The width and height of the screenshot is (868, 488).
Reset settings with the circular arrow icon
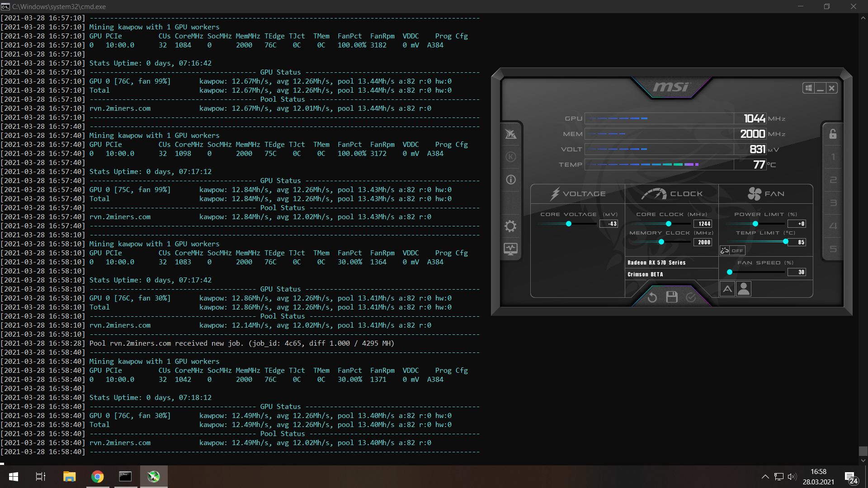pyautogui.click(x=652, y=297)
